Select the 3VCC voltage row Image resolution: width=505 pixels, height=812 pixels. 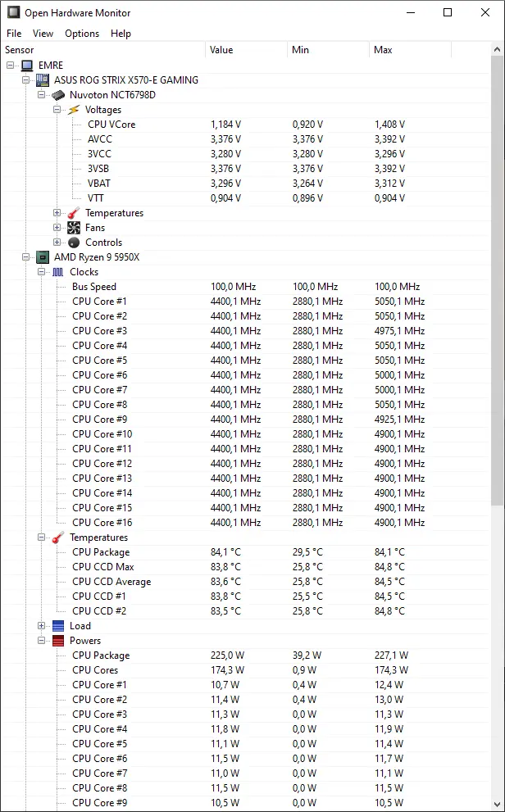click(x=246, y=154)
